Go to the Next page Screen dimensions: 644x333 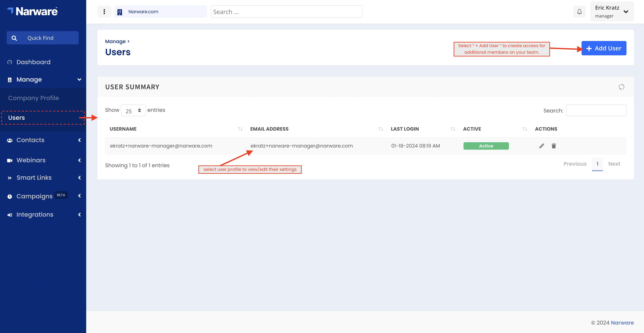point(614,164)
